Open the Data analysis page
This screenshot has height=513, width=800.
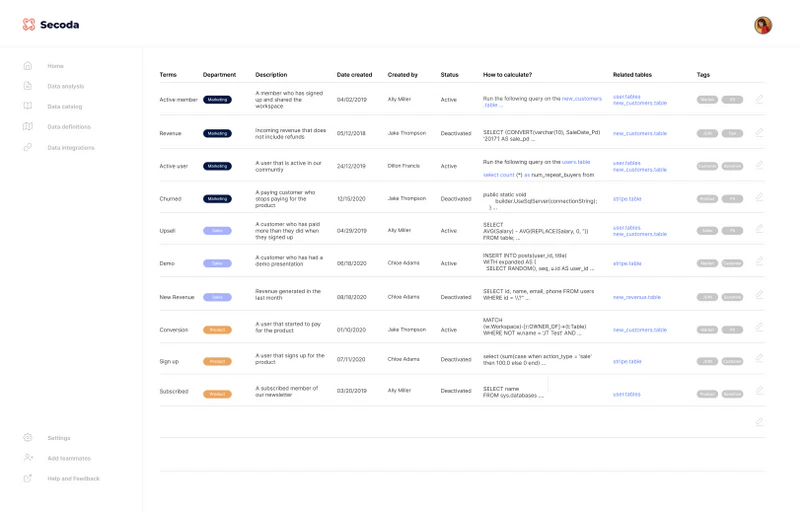[x=66, y=86]
